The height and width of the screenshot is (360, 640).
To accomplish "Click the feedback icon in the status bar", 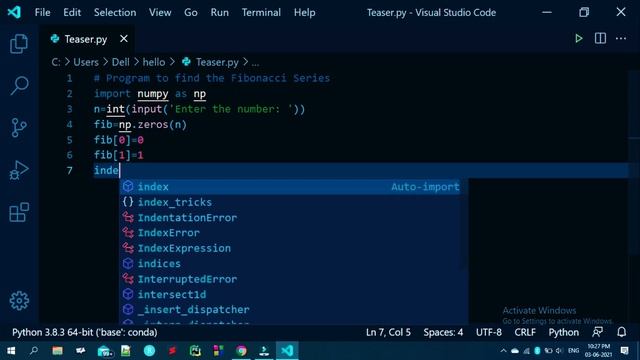I will point(598,332).
